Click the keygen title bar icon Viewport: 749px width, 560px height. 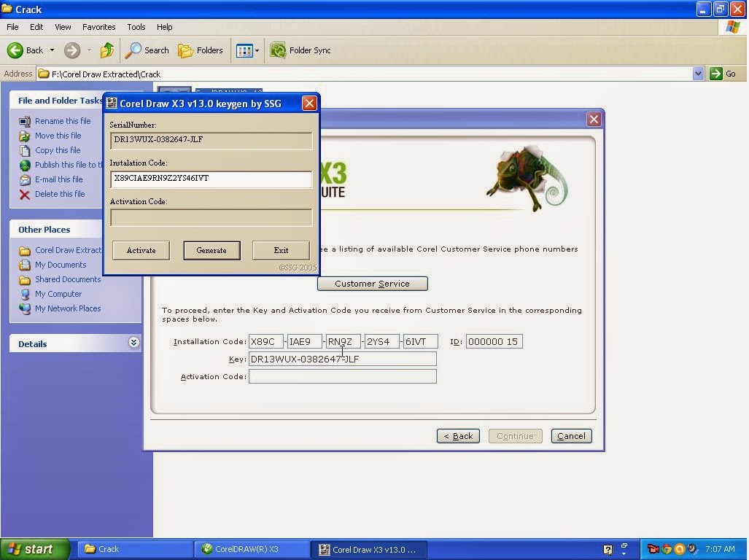(112, 103)
